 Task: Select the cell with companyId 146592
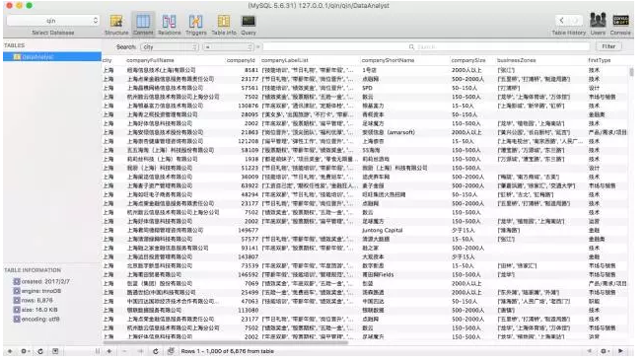[x=243, y=274]
